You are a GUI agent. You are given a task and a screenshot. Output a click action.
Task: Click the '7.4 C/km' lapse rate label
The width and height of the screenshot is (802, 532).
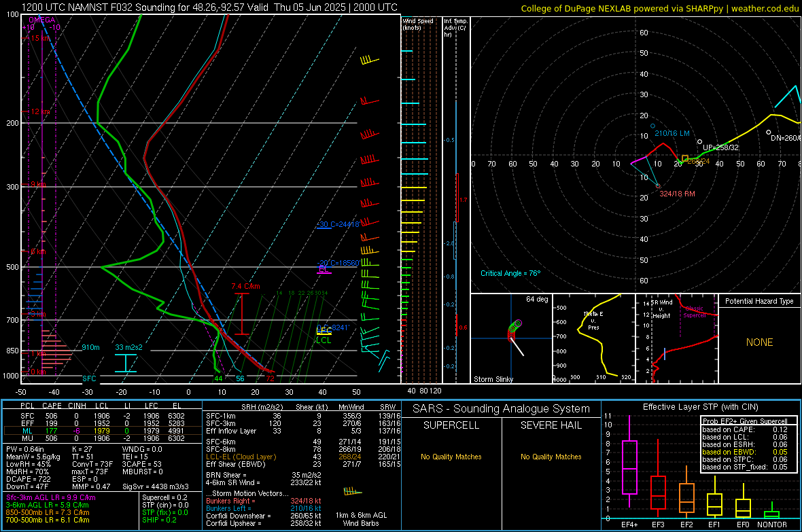point(245,286)
